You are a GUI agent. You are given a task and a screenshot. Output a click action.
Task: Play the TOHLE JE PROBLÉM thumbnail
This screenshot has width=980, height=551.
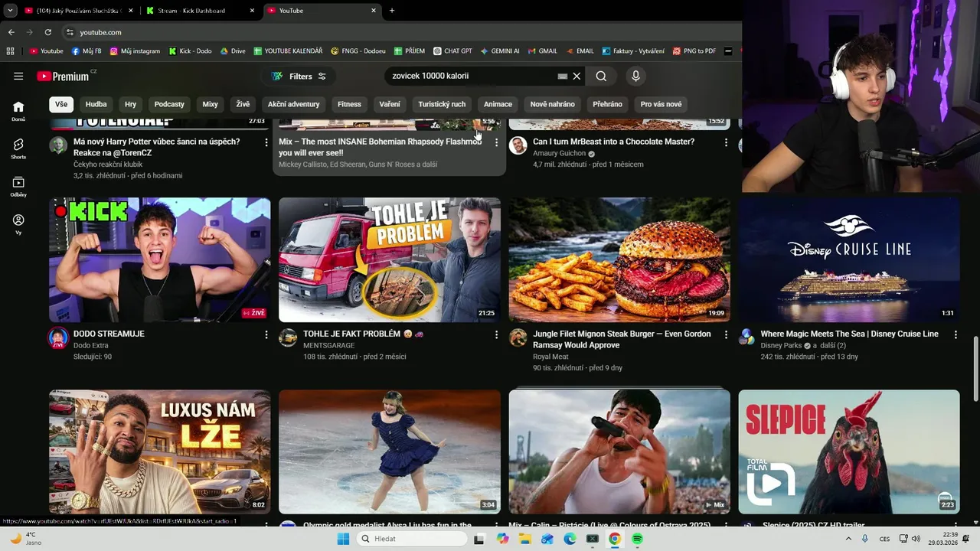(x=390, y=260)
